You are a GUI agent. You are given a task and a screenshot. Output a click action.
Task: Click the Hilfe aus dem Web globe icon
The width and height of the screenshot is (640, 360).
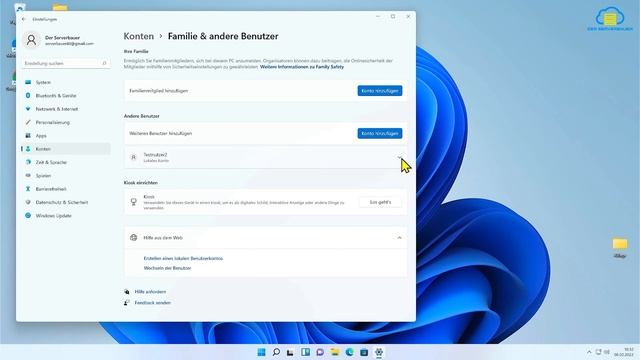pyautogui.click(x=133, y=238)
